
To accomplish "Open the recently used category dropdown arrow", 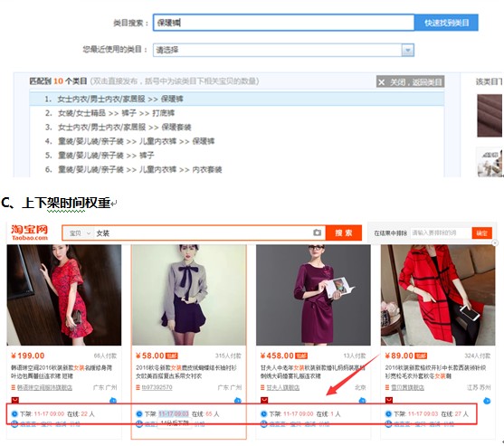I will click(407, 50).
